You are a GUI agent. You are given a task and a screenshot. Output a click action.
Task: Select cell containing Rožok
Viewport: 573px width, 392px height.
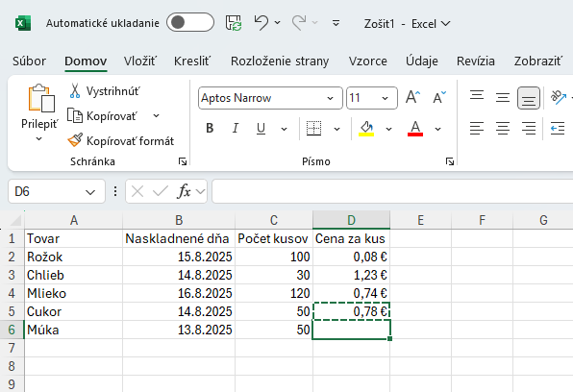click(x=73, y=257)
